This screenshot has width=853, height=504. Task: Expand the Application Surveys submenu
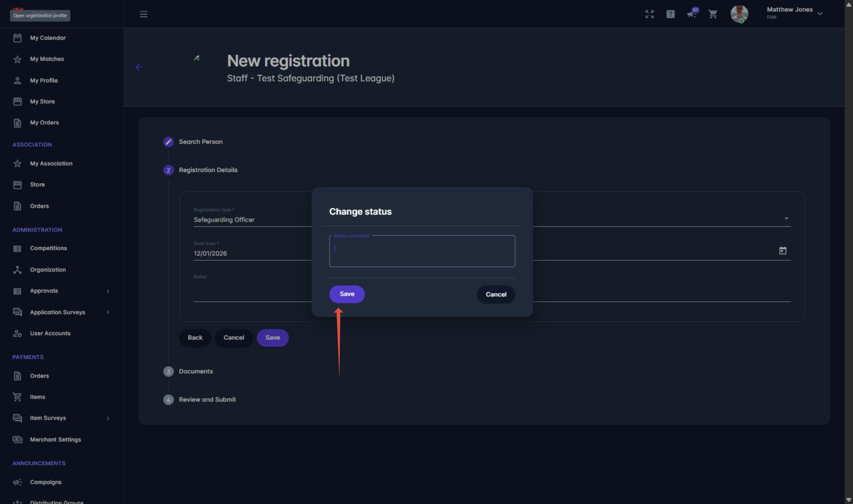coord(108,312)
